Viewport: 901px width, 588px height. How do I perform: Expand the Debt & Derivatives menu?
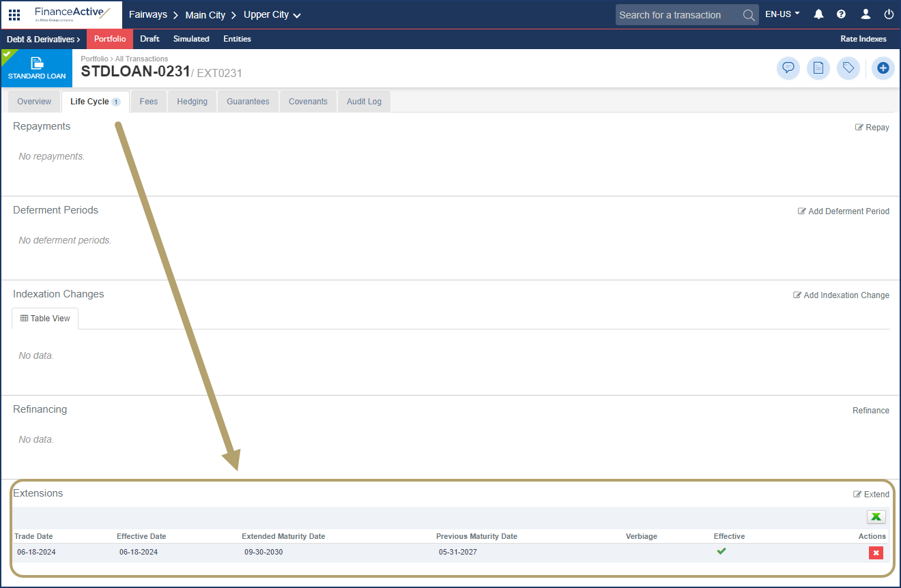pos(43,39)
